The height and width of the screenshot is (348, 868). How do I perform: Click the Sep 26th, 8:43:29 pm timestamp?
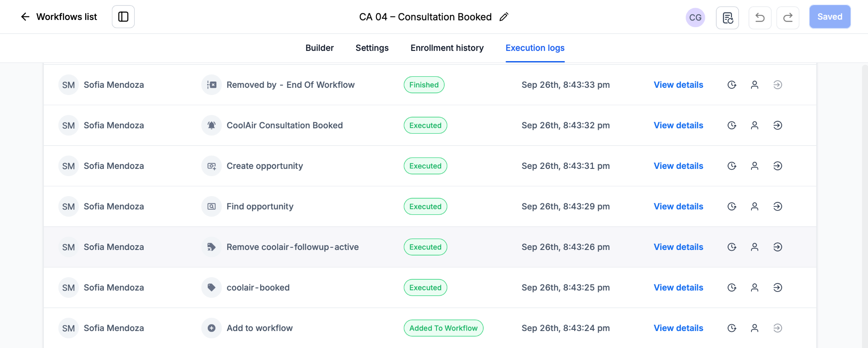[565, 206]
